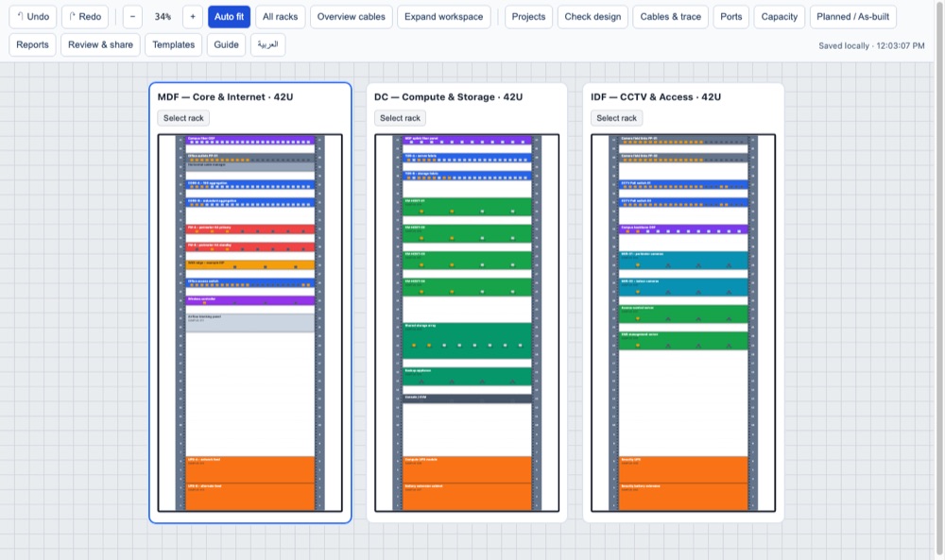Select Campus backbone ODF in IDF rack

[683, 229]
